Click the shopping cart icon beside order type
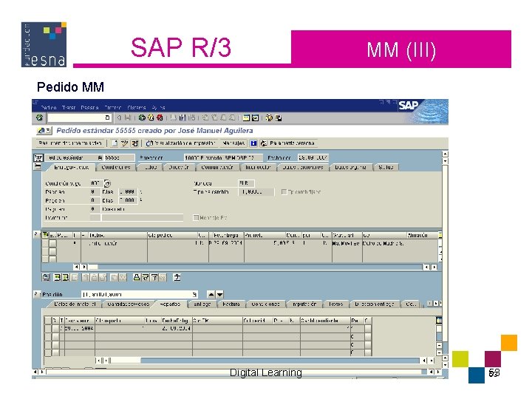The width and height of the screenshot is (532, 399). coord(38,158)
